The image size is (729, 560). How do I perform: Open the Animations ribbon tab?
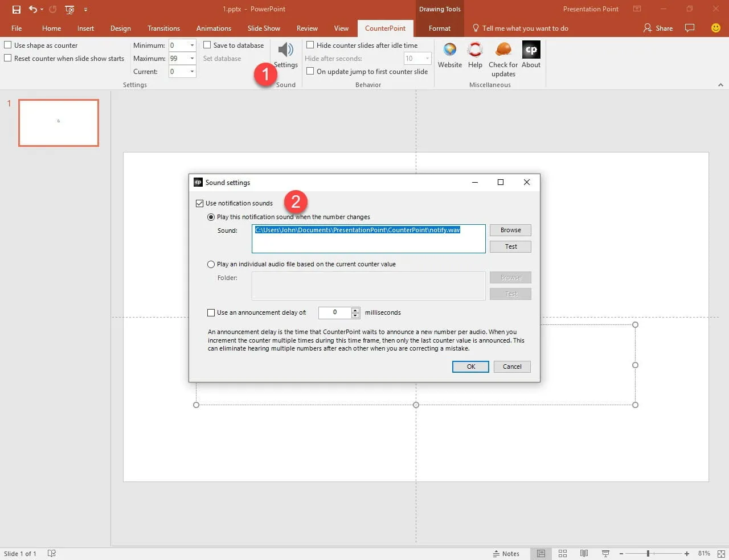[x=214, y=28]
